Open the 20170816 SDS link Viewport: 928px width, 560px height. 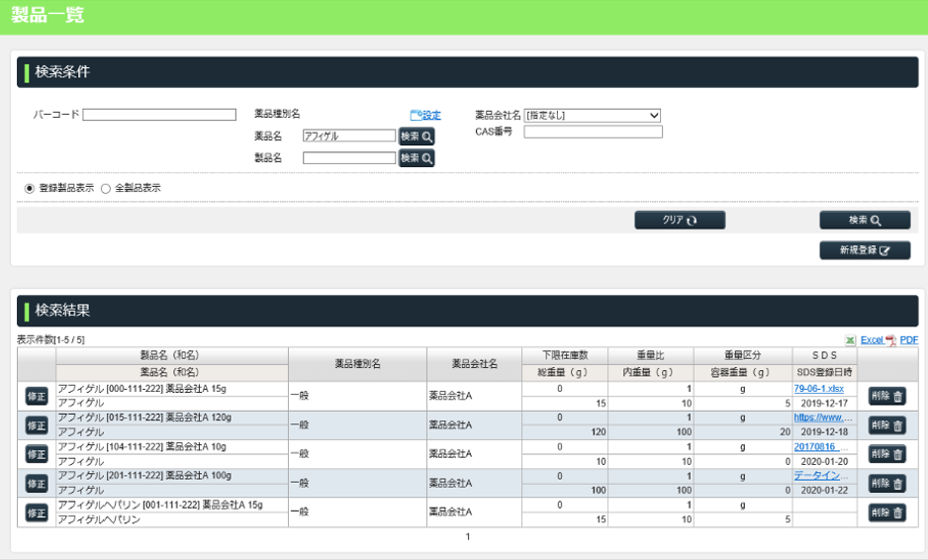(820, 447)
